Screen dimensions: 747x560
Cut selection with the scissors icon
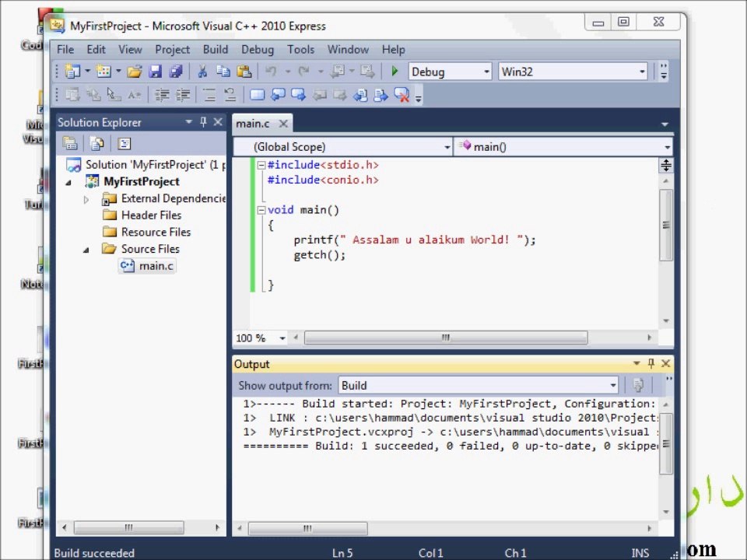(x=202, y=72)
